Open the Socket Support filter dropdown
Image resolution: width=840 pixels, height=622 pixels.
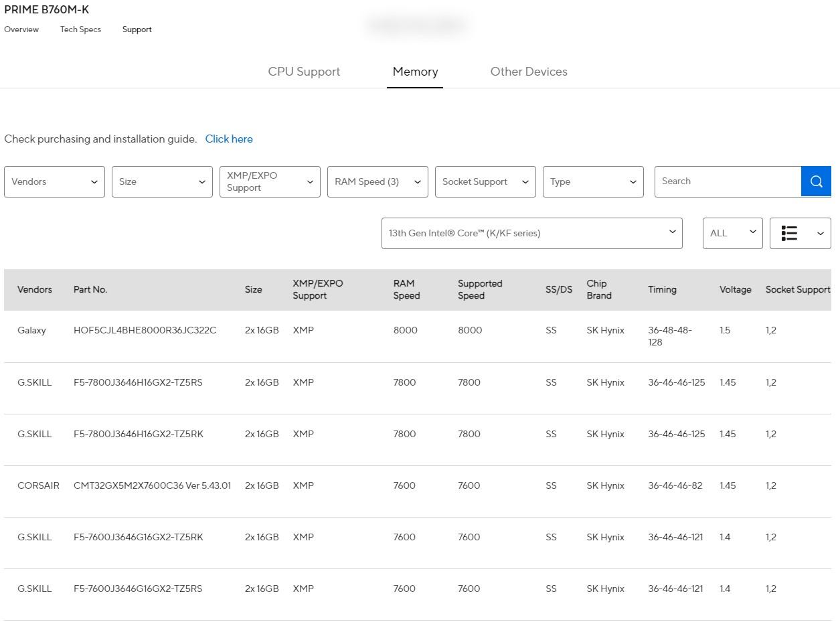[x=485, y=181]
